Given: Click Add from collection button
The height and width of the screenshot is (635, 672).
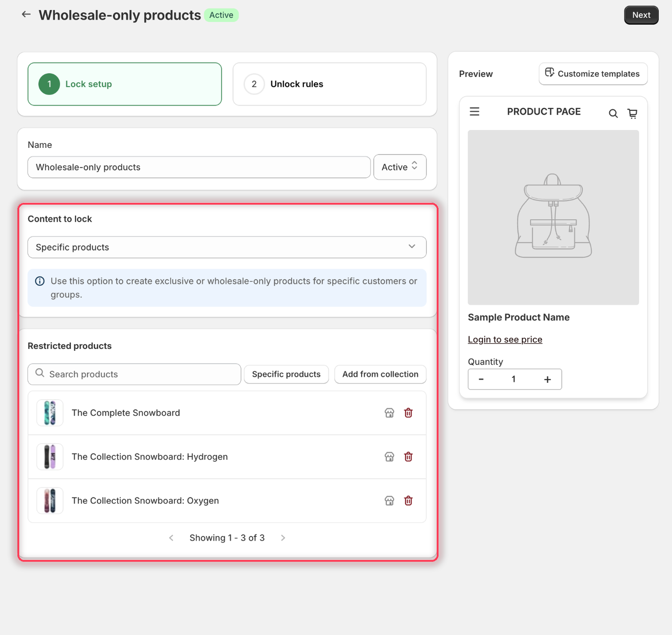Looking at the screenshot, I should coord(380,374).
